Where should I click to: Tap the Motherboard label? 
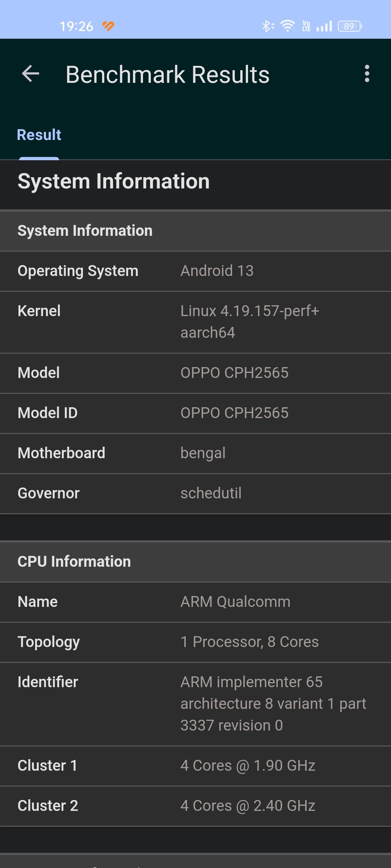coord(62,453)
